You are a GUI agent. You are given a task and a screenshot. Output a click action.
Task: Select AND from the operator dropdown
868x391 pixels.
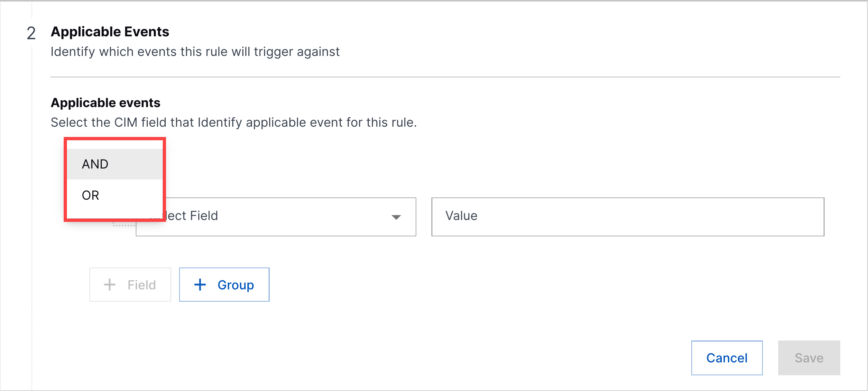[x=95, y=164]
